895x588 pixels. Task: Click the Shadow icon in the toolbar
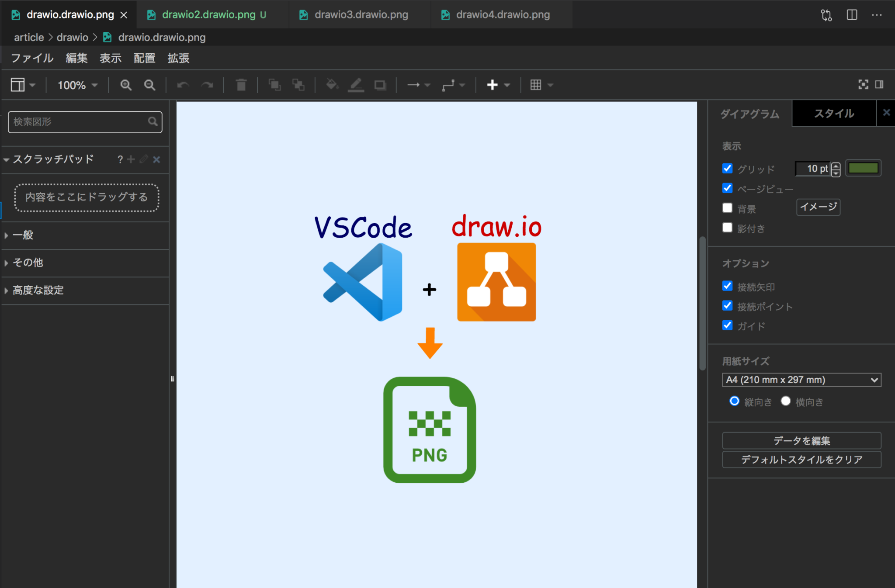click(380, 85)
